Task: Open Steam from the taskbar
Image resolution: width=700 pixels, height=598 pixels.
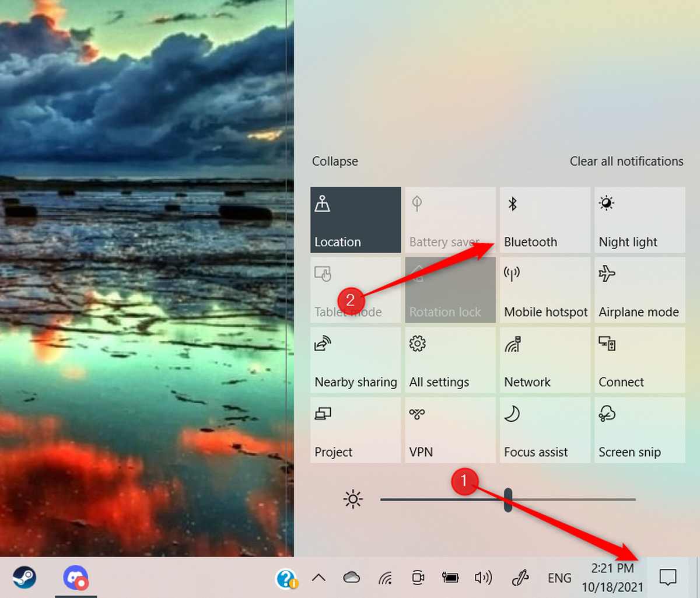Action: (24, 578)
